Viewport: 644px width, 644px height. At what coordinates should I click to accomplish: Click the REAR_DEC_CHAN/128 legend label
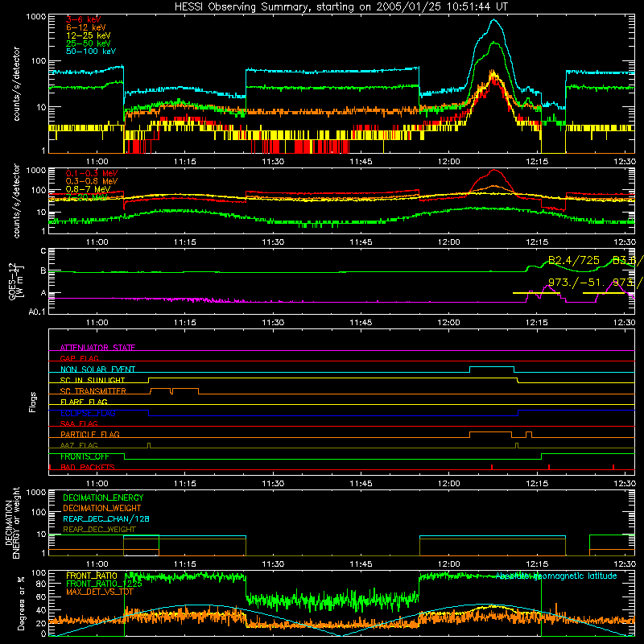tap(106, 518)
